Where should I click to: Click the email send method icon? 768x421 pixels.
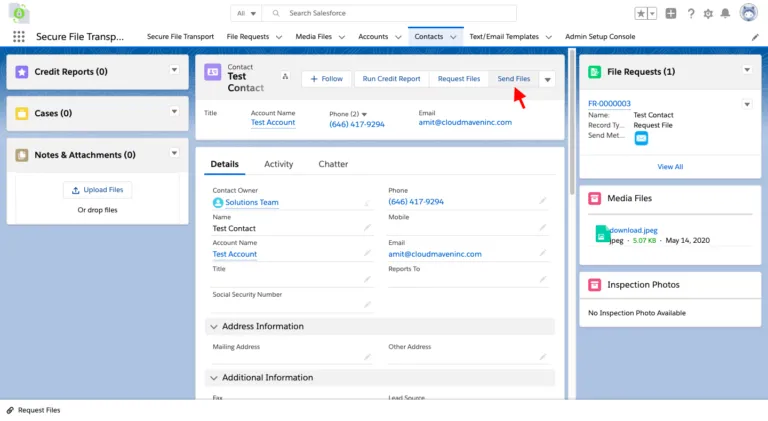pyautogui.click(x=641, y=139)
